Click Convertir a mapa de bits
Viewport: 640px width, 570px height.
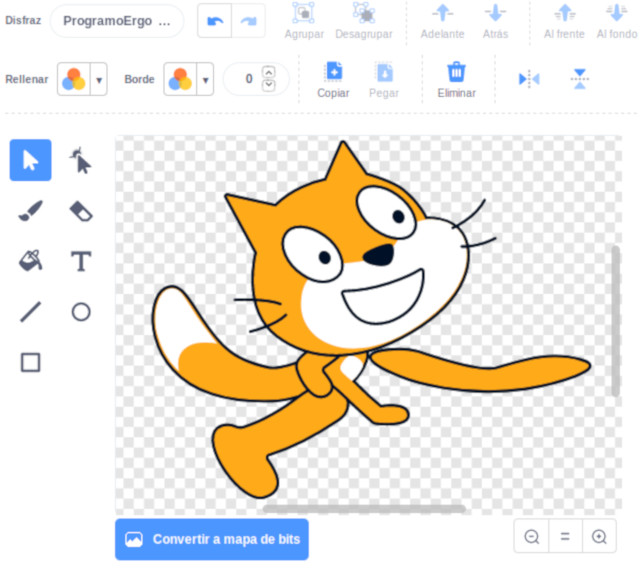(x=212, y=539)
